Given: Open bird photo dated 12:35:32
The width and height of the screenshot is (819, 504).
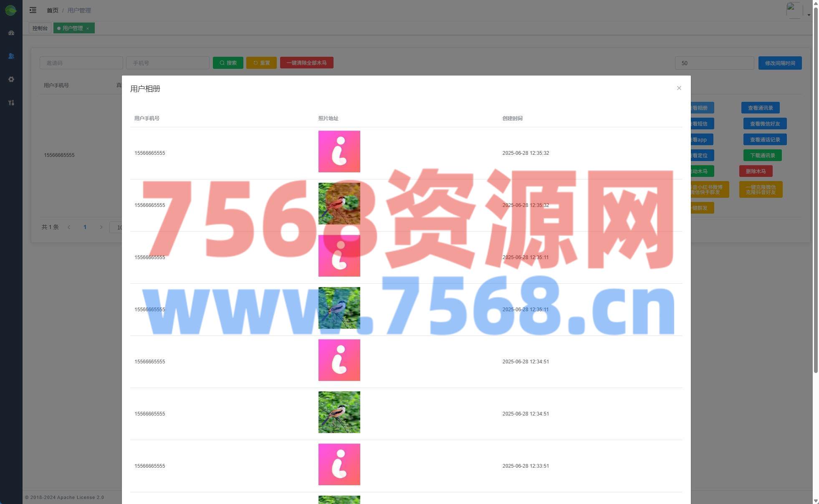Looking at the screenshot, I should pos(339,204).
